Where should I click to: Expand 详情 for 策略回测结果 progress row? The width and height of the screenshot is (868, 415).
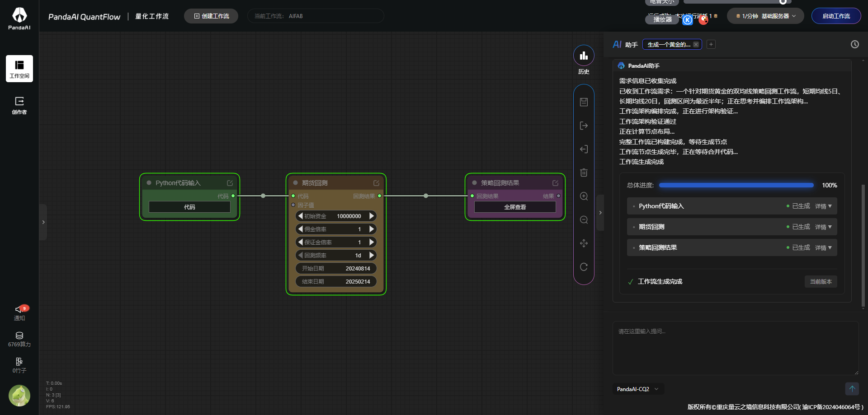(x=823, y=247)
